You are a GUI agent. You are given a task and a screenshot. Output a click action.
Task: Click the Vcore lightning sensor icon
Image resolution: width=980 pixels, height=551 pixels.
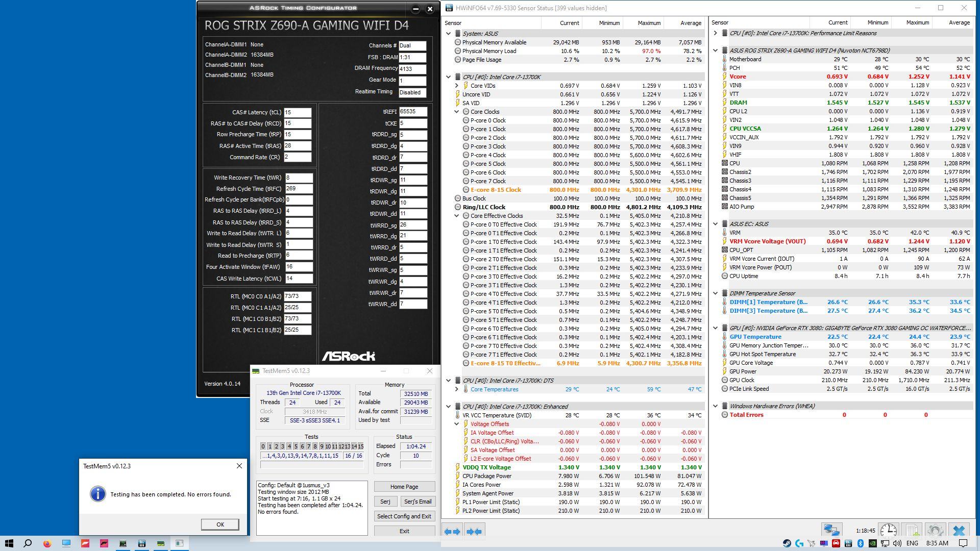click(x=724, y=77)
